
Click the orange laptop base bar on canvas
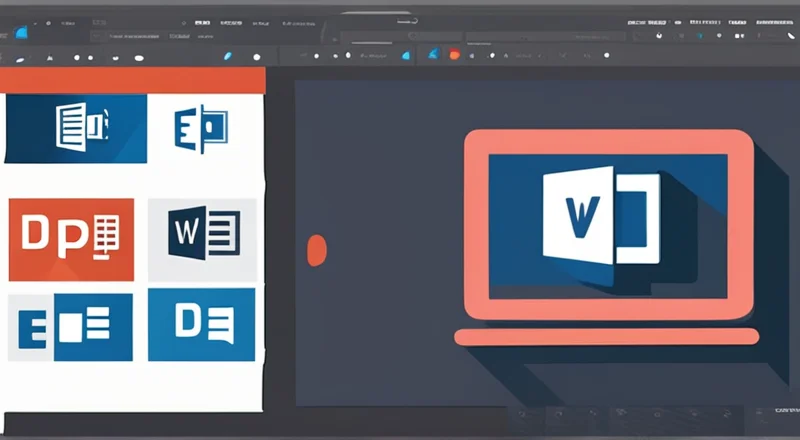click(x=607, y=337)
